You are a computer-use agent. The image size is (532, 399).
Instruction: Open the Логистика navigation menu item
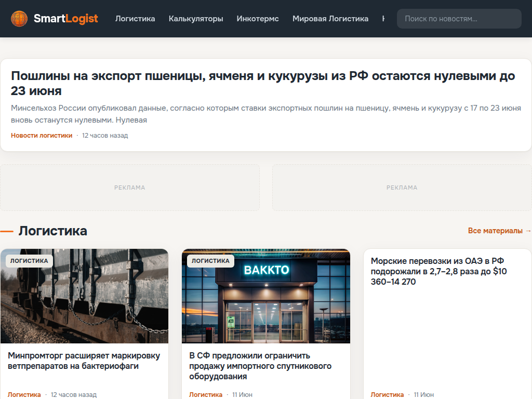(135, 19)
